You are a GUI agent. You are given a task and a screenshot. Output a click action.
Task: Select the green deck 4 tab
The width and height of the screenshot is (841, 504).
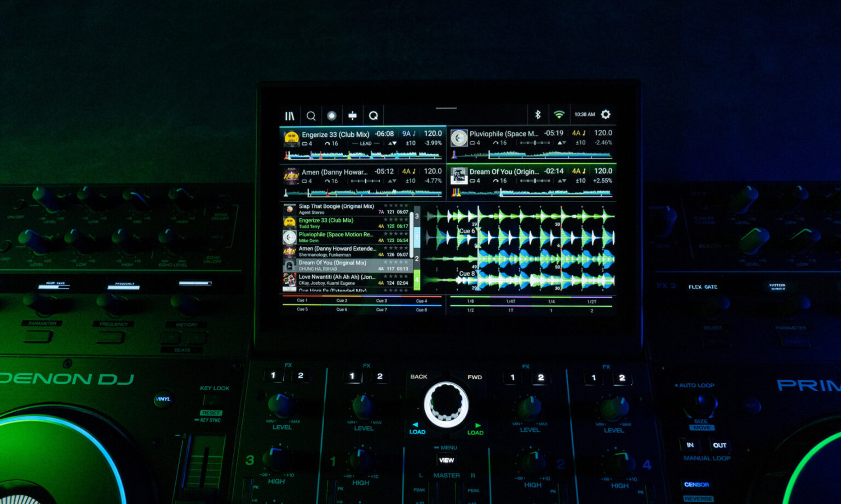click(x=417, y=280)
